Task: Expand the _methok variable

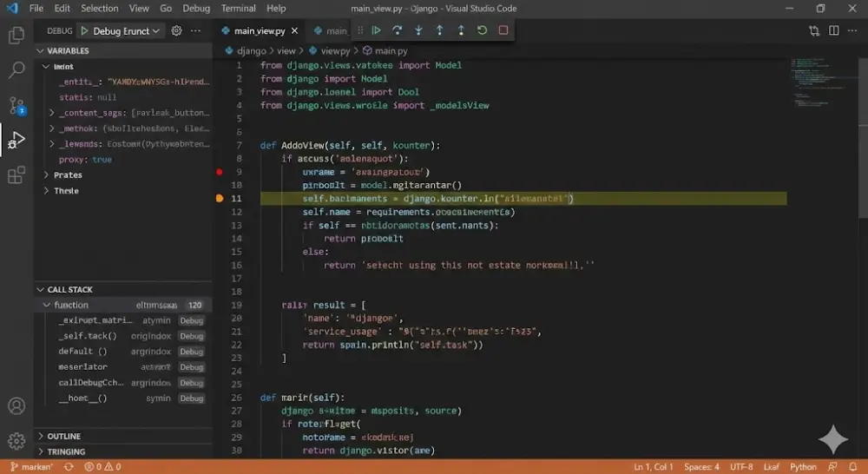Action: click(x=51, y=128)
